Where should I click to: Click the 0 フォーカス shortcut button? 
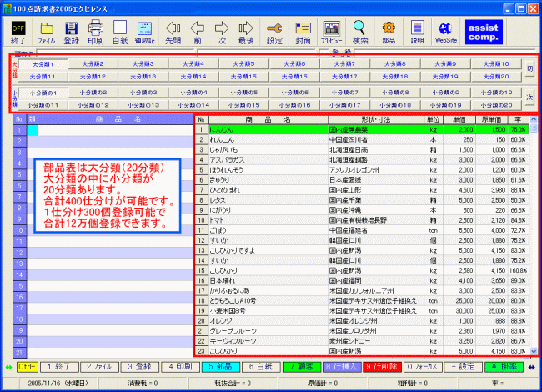tap(423, 367)
